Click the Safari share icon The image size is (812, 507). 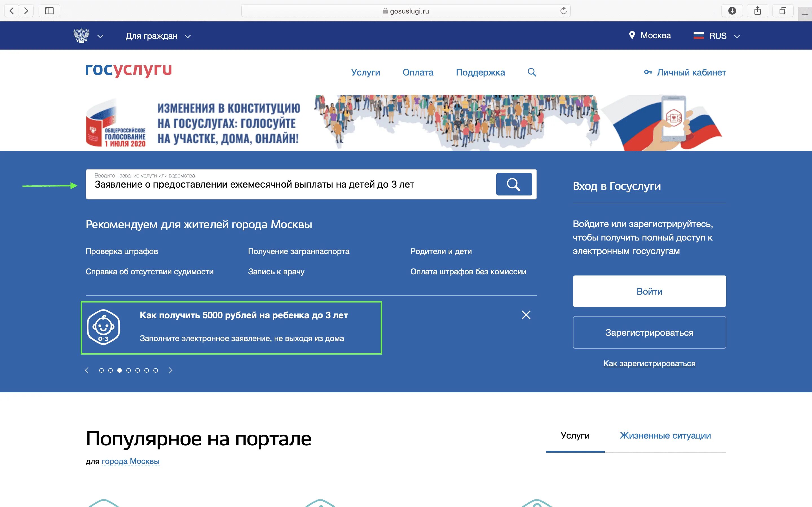[x=757, y=11]
